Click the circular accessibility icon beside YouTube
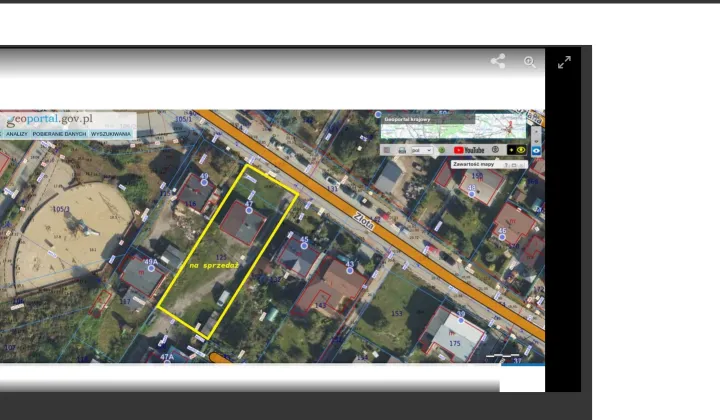The width and height of the screenshot is (720, 420). (x=495, y=150)
